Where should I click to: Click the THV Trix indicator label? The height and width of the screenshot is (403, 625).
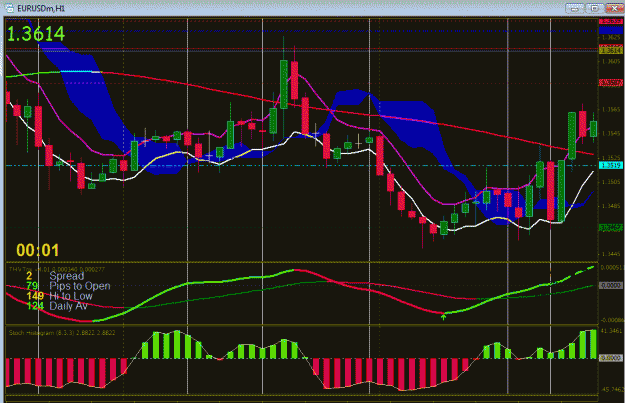57,269
